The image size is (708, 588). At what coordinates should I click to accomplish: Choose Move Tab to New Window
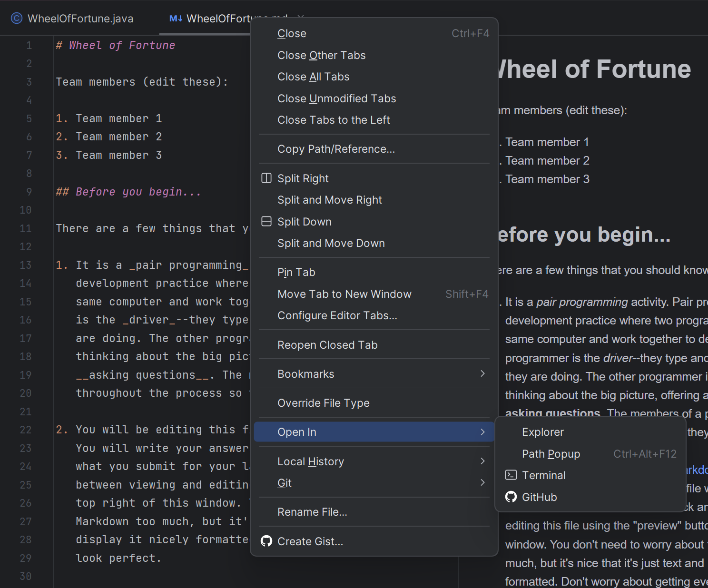click(x=344, y=294)
